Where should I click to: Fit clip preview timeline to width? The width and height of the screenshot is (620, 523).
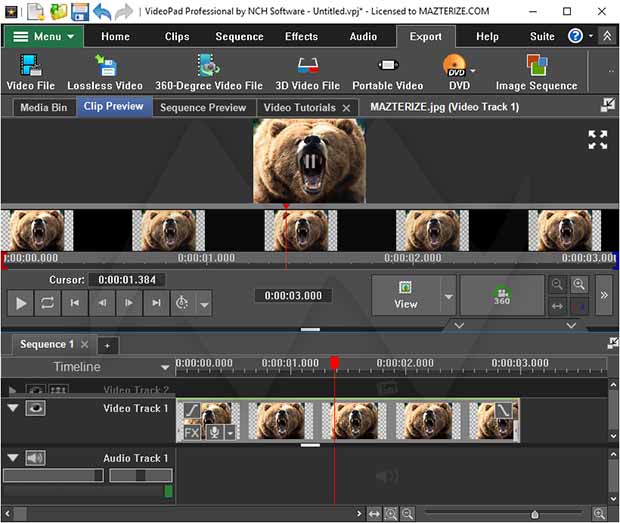pos(557,306)
